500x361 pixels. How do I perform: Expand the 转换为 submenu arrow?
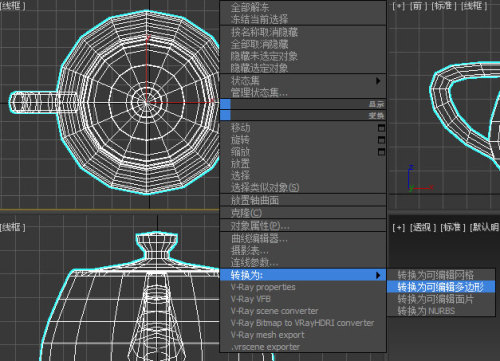(x=378, y=275)
